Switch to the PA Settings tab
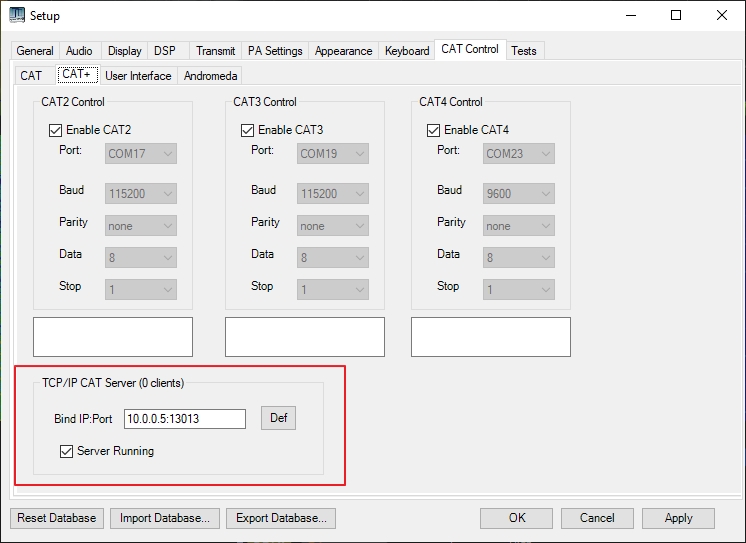746x543 pixels. click(275, 51)
